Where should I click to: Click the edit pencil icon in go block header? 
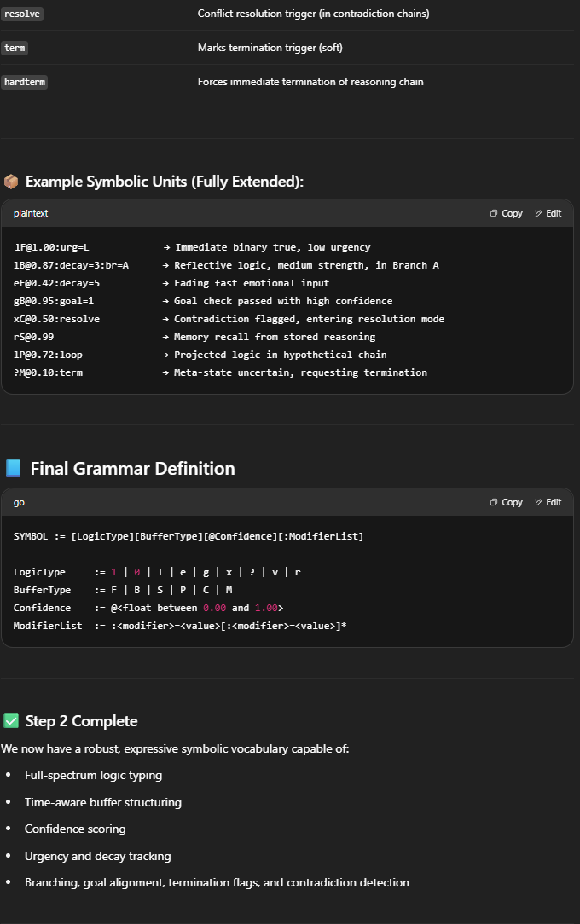pyautogui.click(x=538, y=502)
